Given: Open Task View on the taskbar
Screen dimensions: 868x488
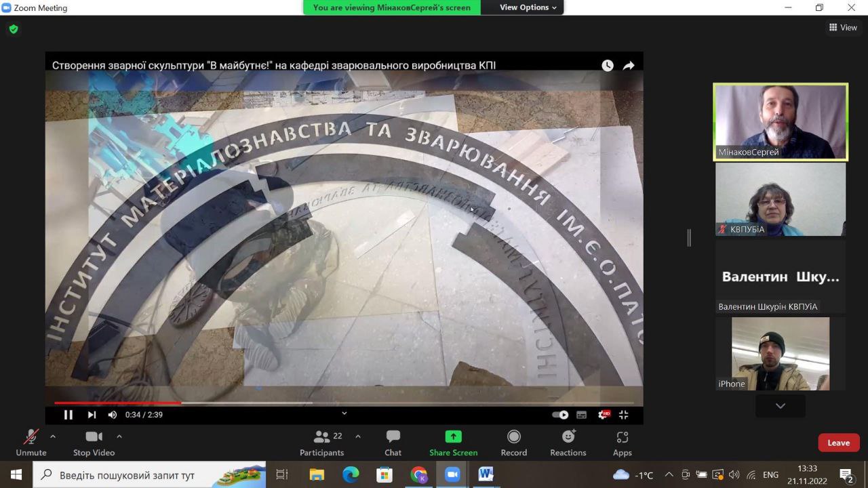Looking at the screenshot, I should click(282, 475).
